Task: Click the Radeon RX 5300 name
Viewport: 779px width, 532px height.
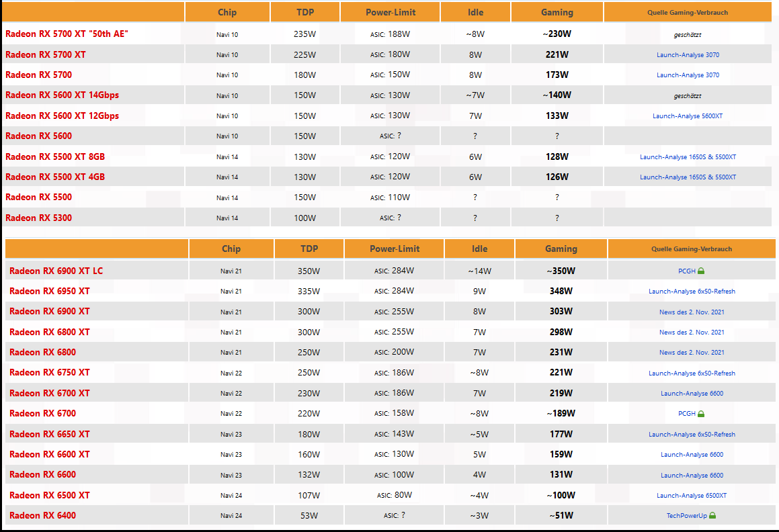Action: 38,218
